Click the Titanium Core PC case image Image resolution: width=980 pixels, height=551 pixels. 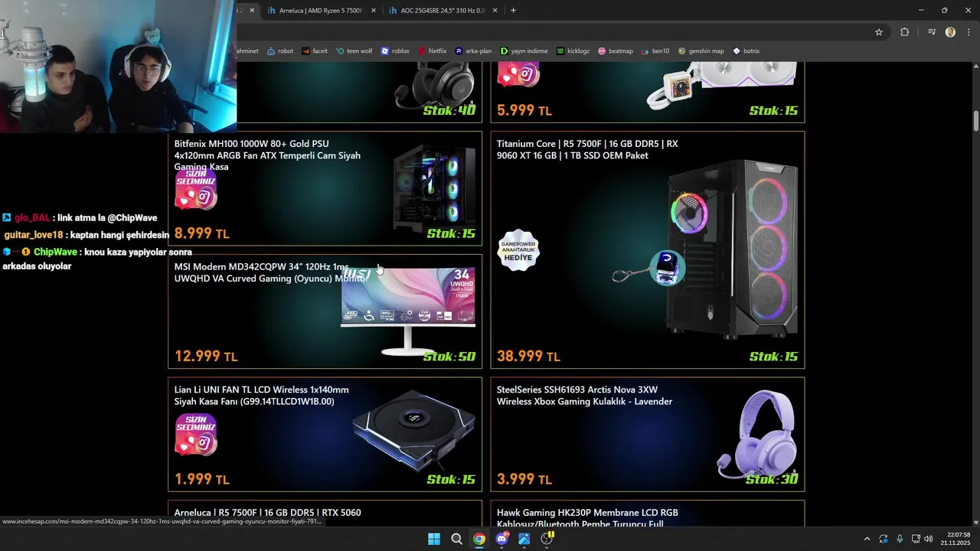[x=732, y=249]
